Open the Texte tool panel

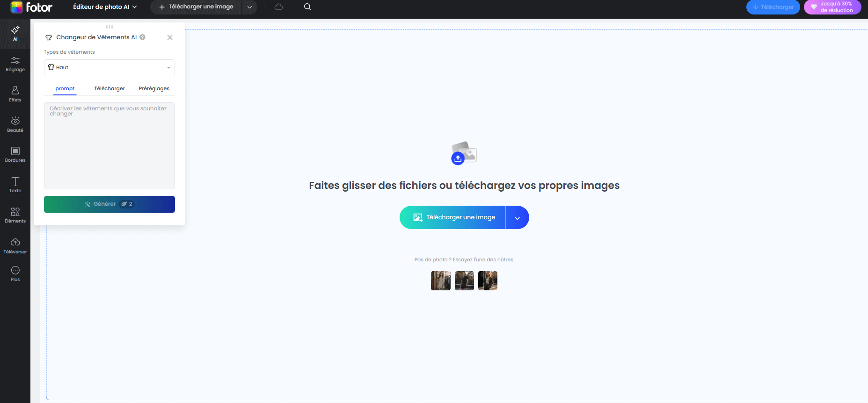pyautogui.click(x=15, y=185)
